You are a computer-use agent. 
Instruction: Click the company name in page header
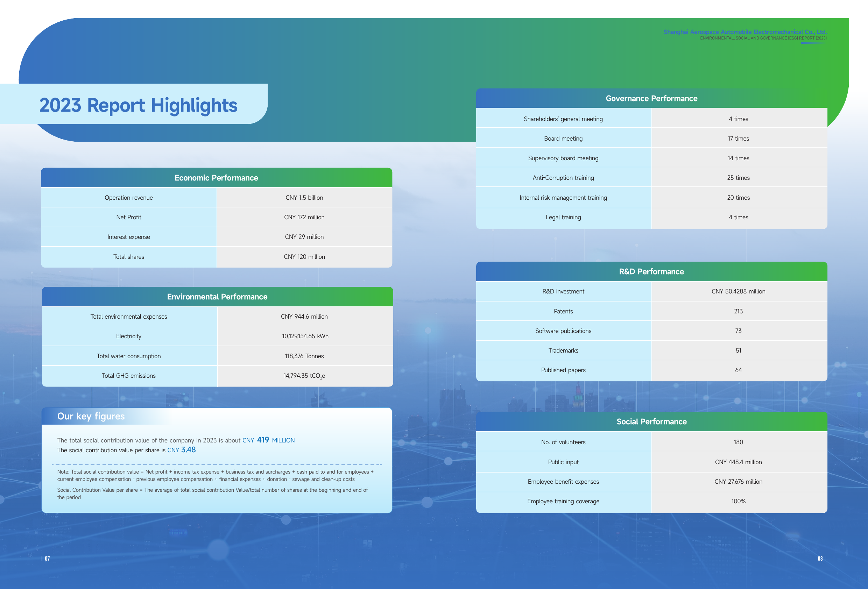pyautogui.click(x=745, y=32)
